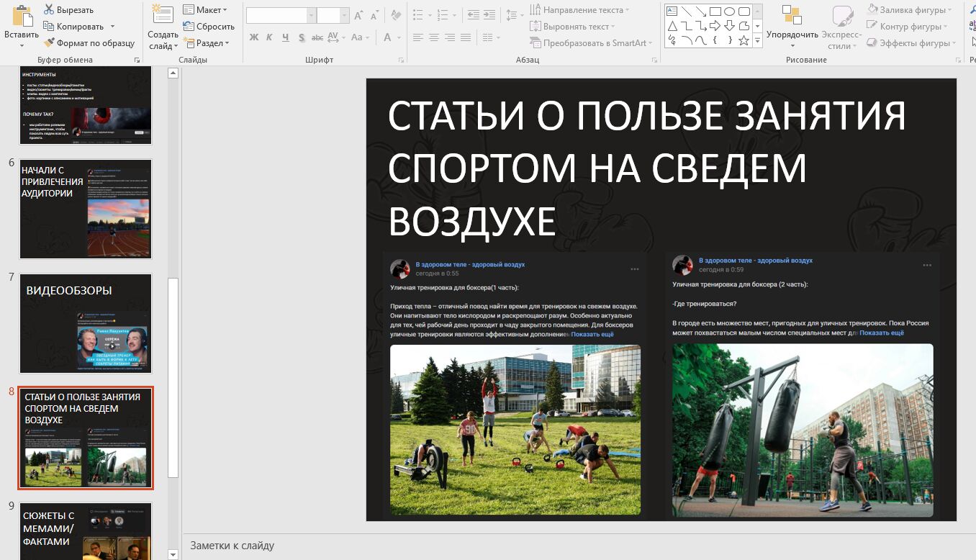Toggle center text alignment
The width and height of the screenshot is (976, 560).
click(x=434, y=37)
